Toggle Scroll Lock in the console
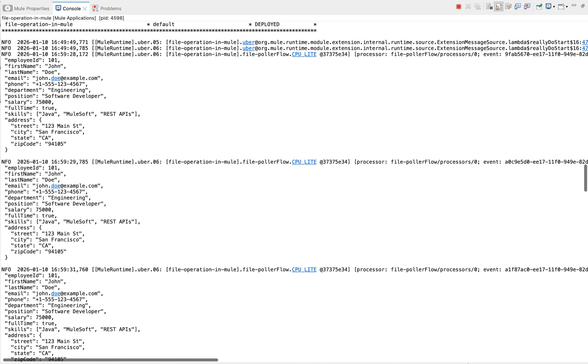This screenshot has height=364, width=588. pos(499,7)
